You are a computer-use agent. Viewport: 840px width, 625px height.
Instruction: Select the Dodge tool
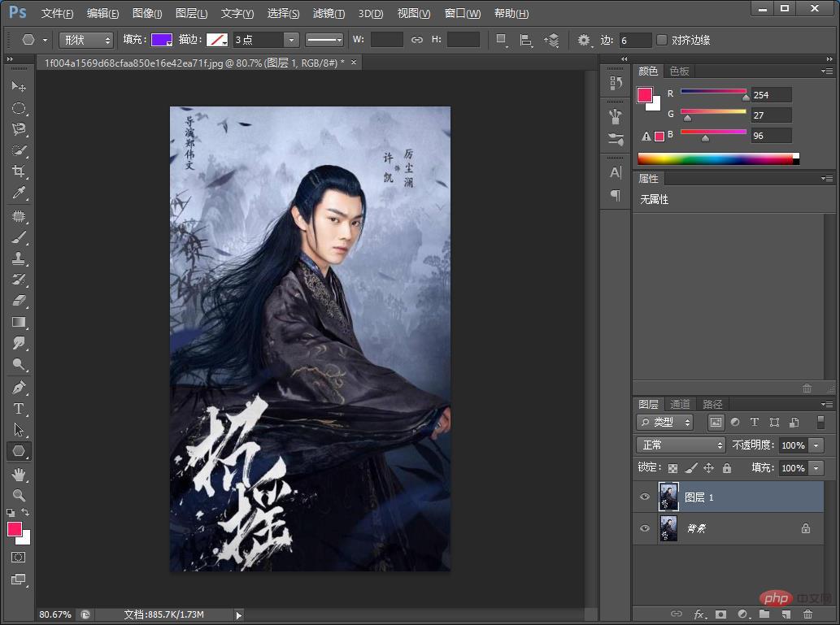click(18, 365)
